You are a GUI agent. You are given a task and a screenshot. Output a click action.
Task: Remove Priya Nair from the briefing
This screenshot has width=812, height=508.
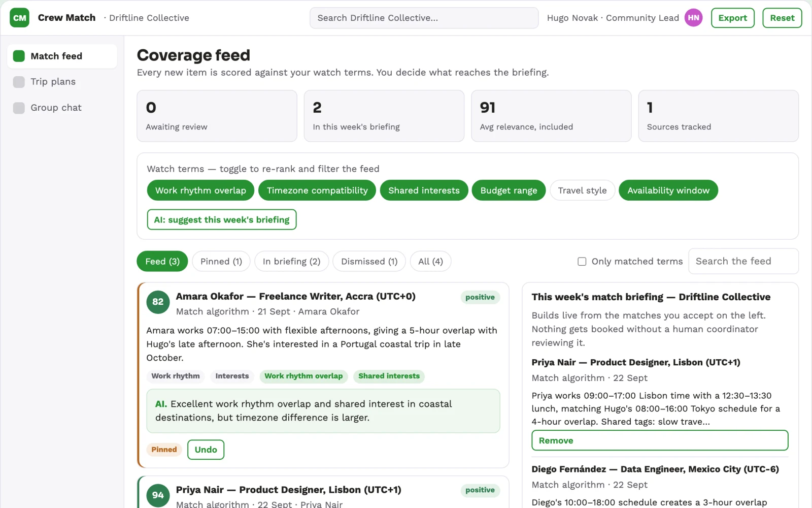point(660,440)
